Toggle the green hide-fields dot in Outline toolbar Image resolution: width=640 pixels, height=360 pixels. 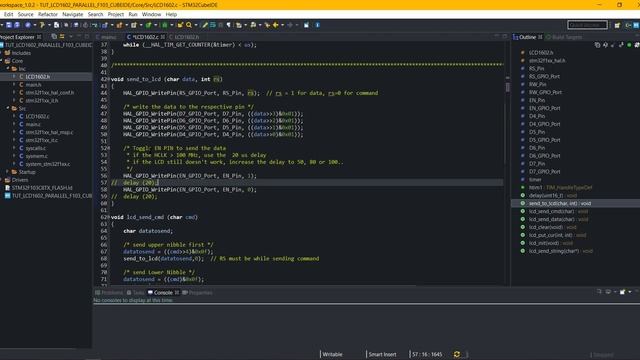point(629,45)
